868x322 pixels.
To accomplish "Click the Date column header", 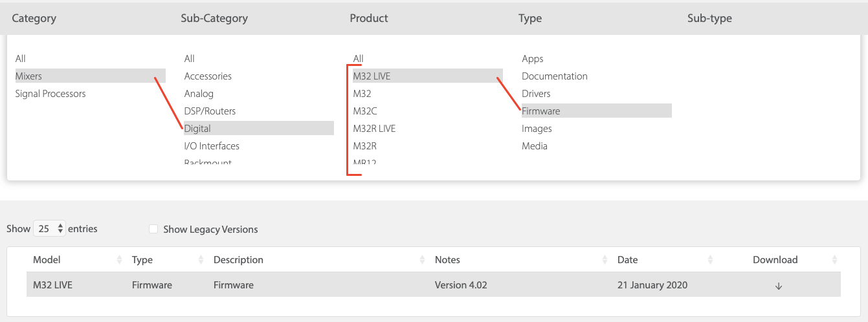I will (627, 260).
